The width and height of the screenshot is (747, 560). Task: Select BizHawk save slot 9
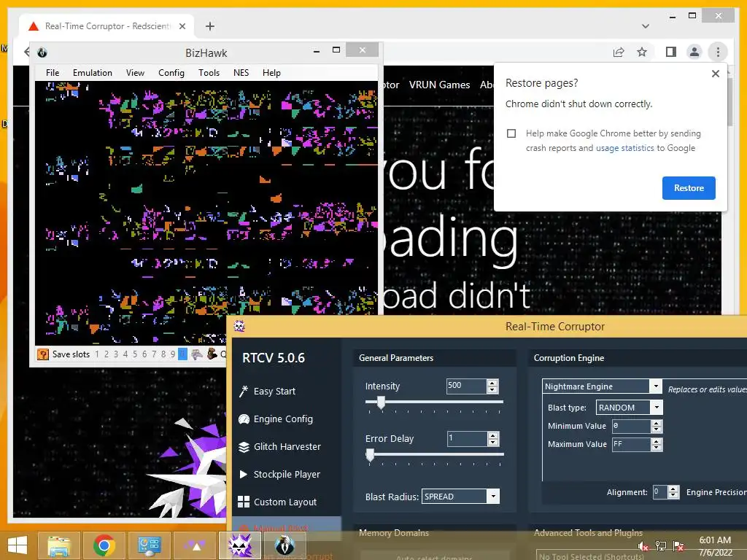click(x=172, y=354)
